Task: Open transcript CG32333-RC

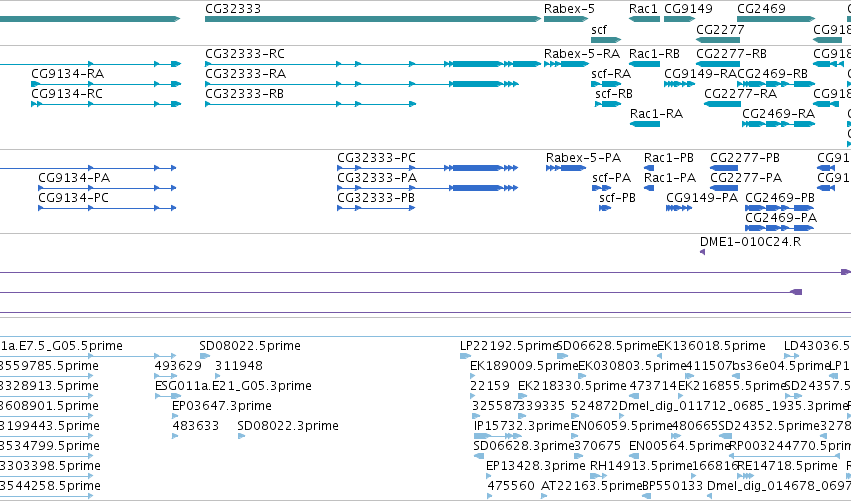Action: (373, 64)
